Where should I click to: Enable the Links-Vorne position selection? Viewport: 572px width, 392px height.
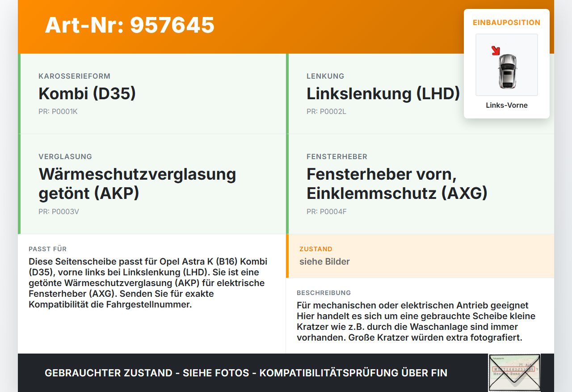(x=506, y=105)
